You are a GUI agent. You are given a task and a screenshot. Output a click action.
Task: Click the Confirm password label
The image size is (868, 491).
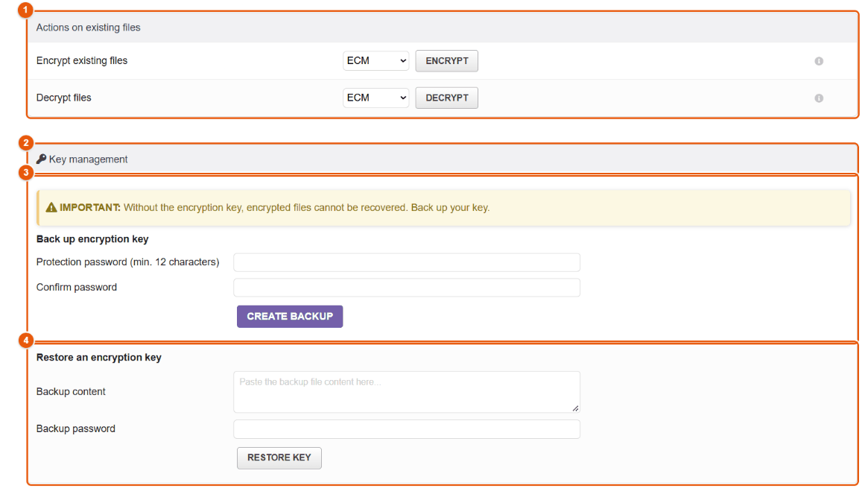(x=77, y=288)
